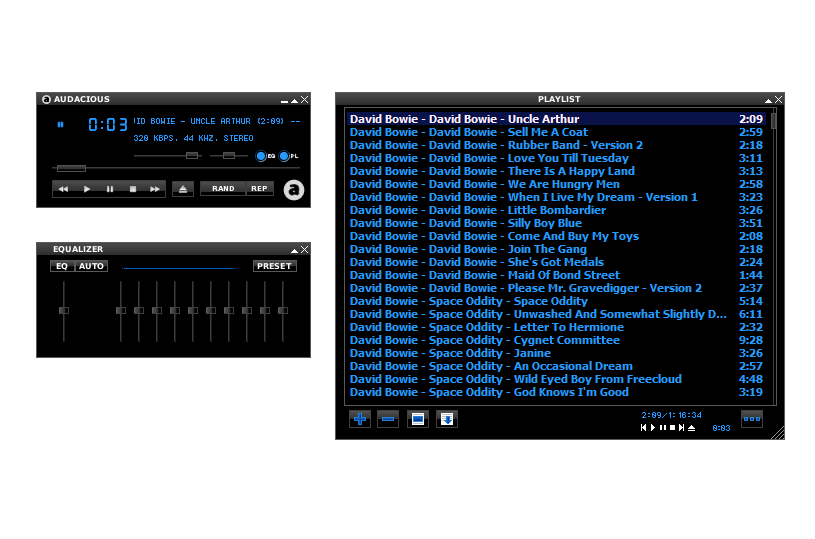Click the song position seek bar handle

tap(71, 168)
